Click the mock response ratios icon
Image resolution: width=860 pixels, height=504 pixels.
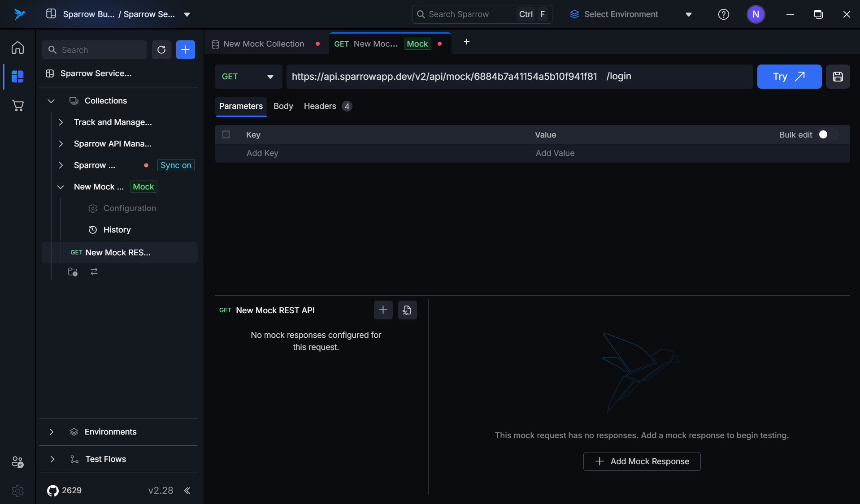pos(407,310)
